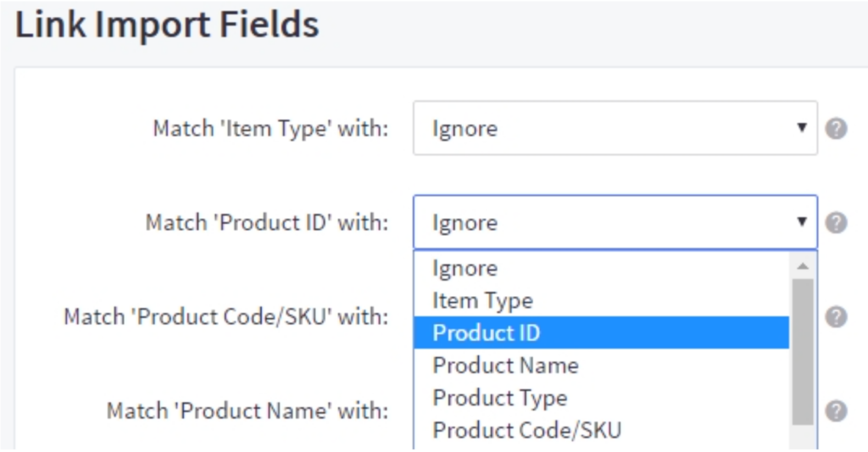Click the 'Link Import Fields' heading
This screenshot has height=452, width=868.
pos(167,25)
